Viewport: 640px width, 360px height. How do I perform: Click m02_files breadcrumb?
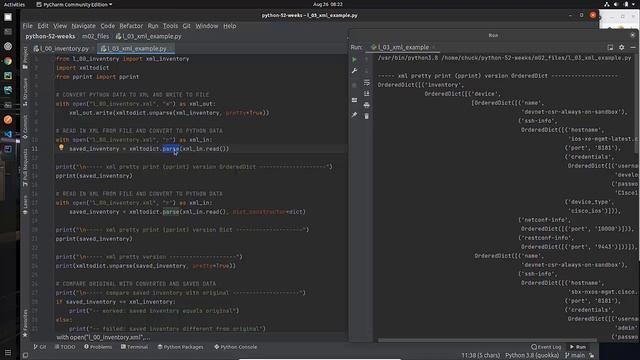click(x=96, y=36)
